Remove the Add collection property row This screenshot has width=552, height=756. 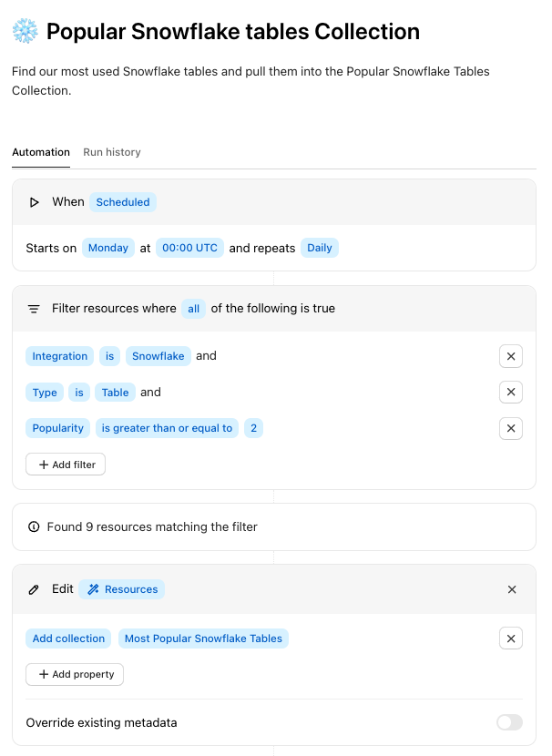(510, 639)
